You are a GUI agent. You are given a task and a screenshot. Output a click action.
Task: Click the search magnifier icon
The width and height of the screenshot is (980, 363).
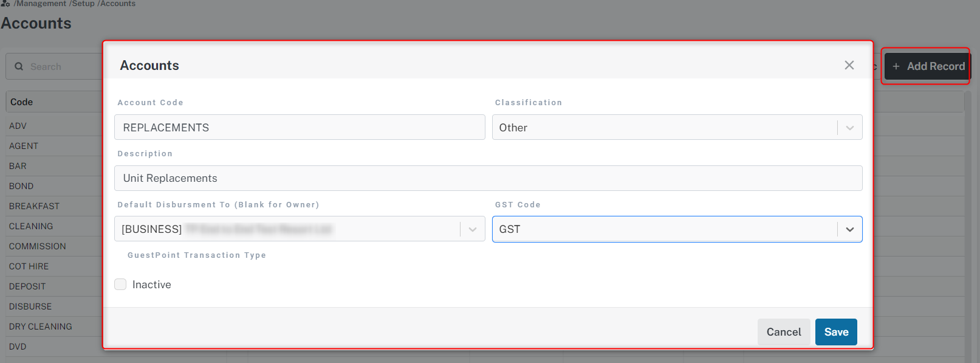coord(19,66)
